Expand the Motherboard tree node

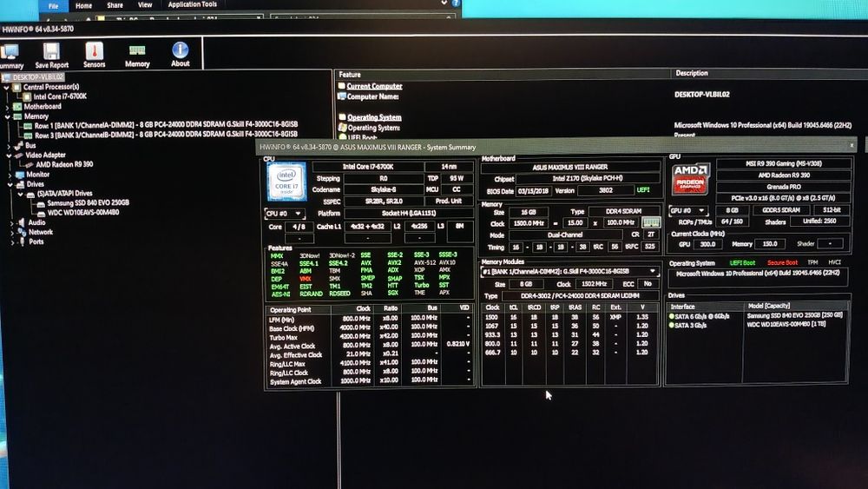tap(7, 107)
